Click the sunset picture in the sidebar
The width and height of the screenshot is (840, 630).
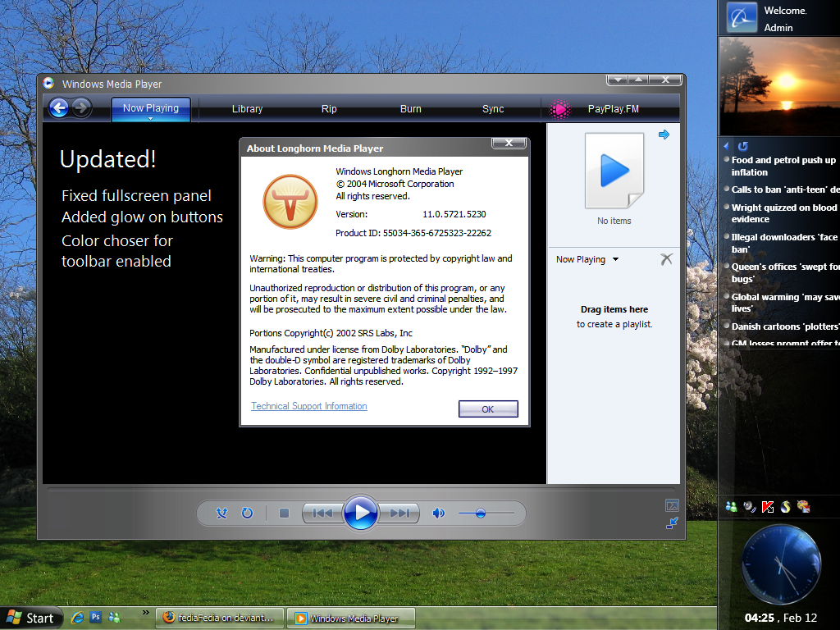tap(779, 85)
